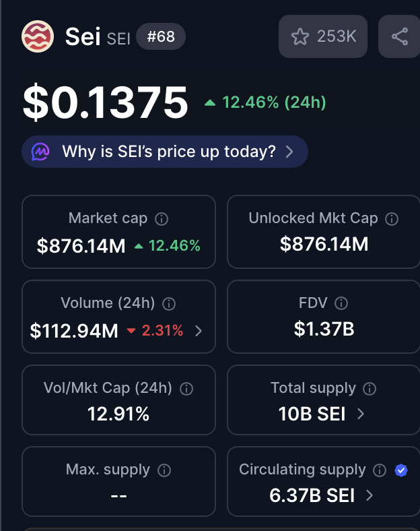Click the AI chat icon beside price question
420x531 pixels.
41,152
